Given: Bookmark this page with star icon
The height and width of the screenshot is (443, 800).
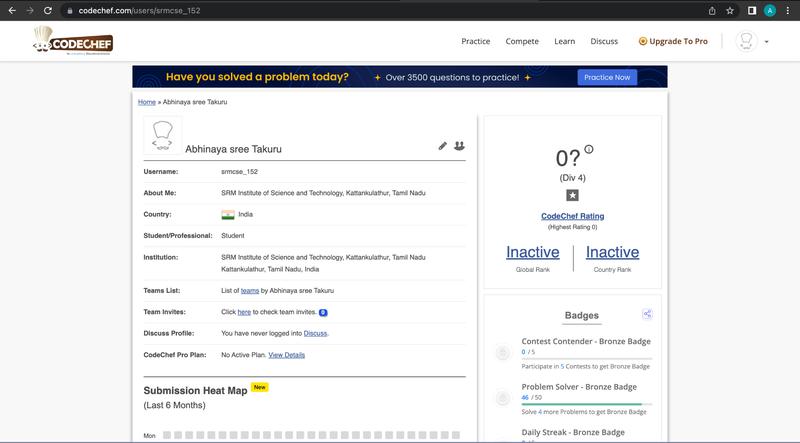Looking at the screenshot, I should [730, 10].
